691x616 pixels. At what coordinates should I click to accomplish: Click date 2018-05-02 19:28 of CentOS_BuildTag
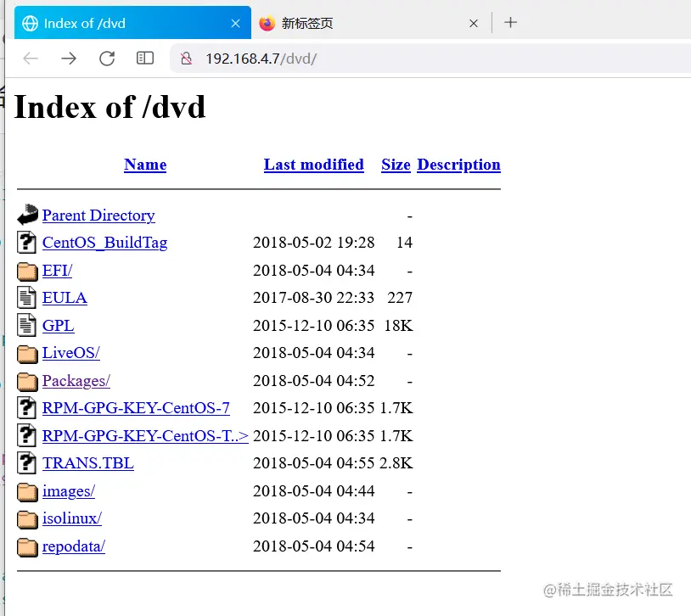point(314,243)
